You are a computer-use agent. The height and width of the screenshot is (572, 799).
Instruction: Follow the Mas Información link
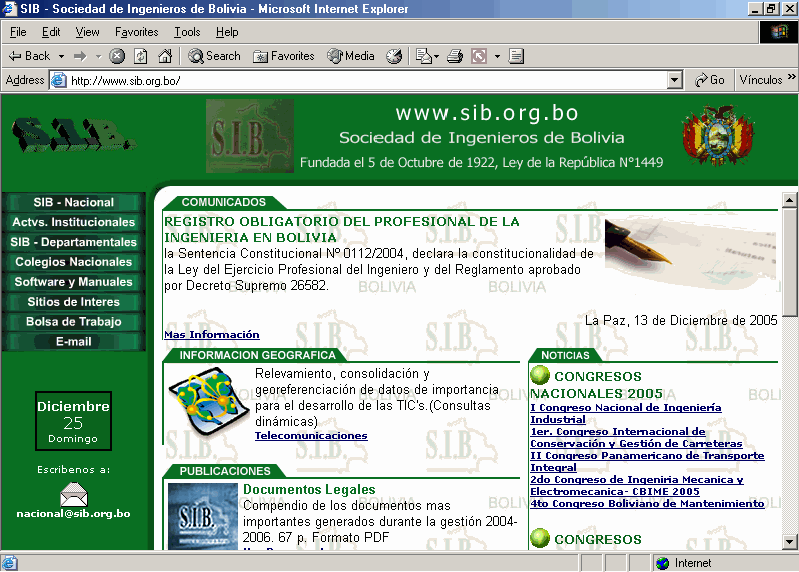pos(211,334)
